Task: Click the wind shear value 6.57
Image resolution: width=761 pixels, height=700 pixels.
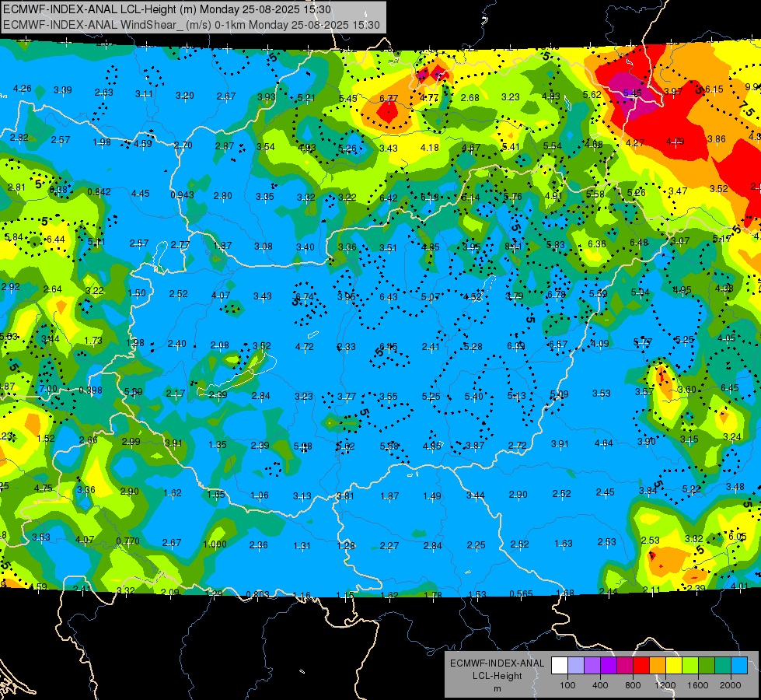Action: pos(558,344)
